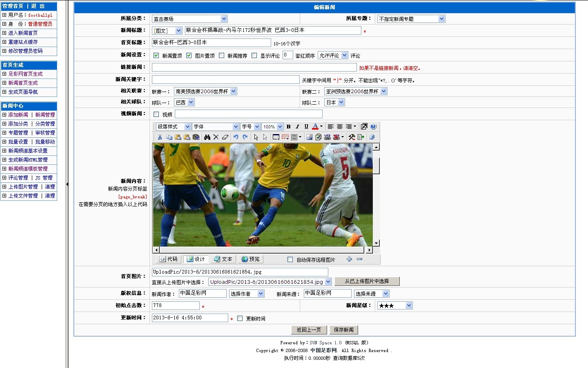Viewport: 588px width, 368px height.
Task: Switch to the 预览 preview tab
Action: point(250,259)
